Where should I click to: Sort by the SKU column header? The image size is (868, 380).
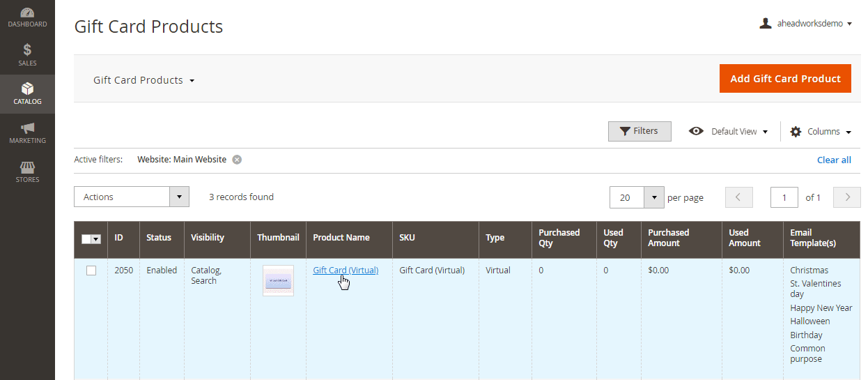click(435, 240)
